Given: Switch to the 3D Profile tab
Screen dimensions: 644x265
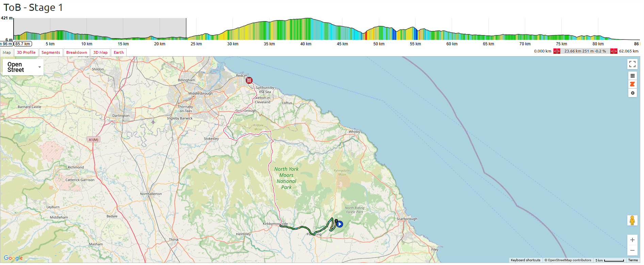Looking at the screenshot, I should tap(26, 52).
